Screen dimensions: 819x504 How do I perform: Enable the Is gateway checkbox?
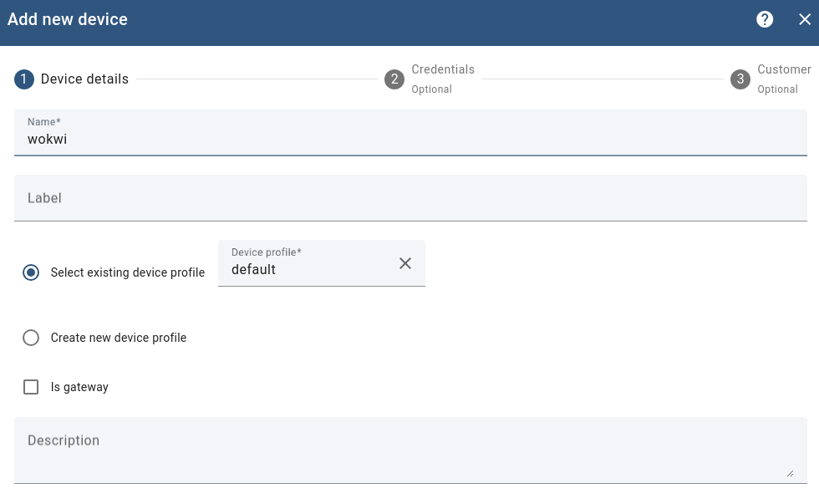point(31,387)
